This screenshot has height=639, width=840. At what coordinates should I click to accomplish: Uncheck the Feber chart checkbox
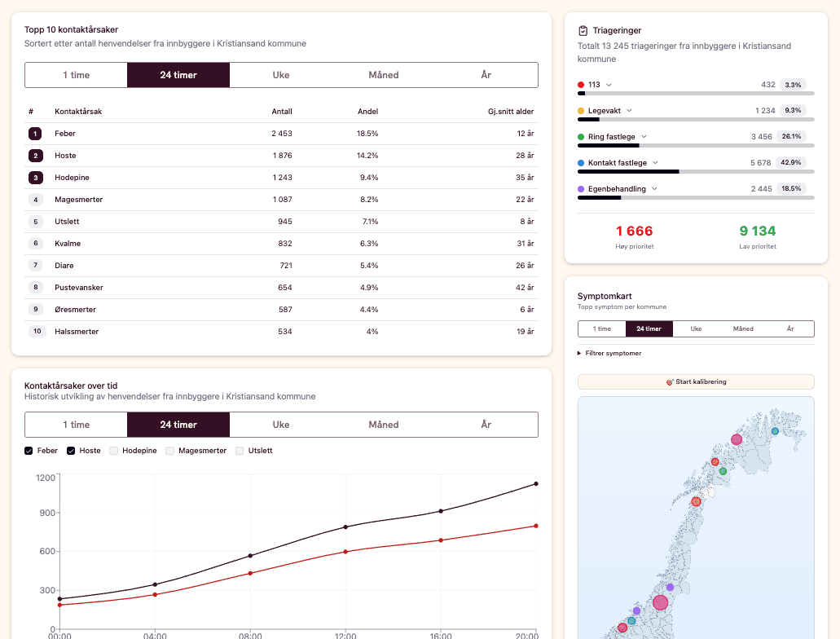[x=29, y=451]
